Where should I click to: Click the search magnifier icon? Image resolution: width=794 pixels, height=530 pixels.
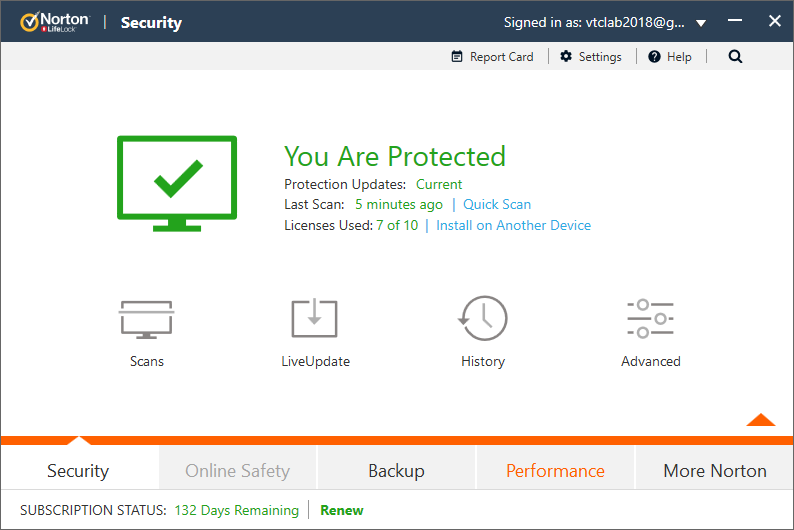coord(736,57)
